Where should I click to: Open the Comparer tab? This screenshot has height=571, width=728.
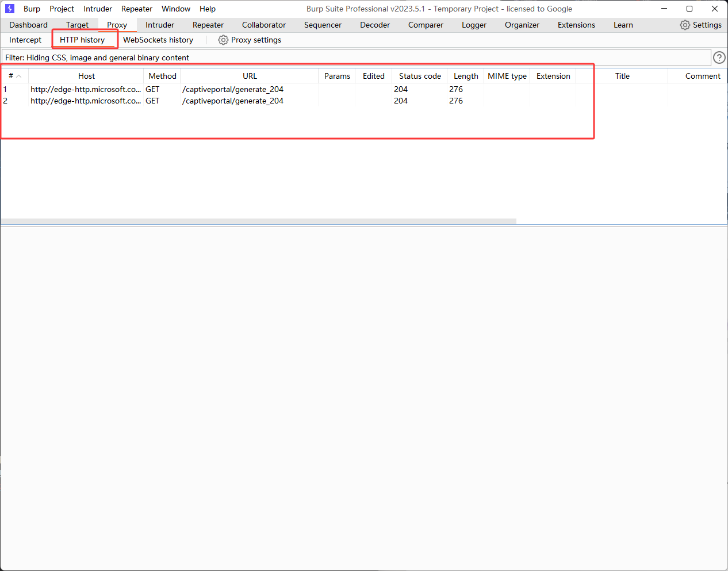pos(426,25)
